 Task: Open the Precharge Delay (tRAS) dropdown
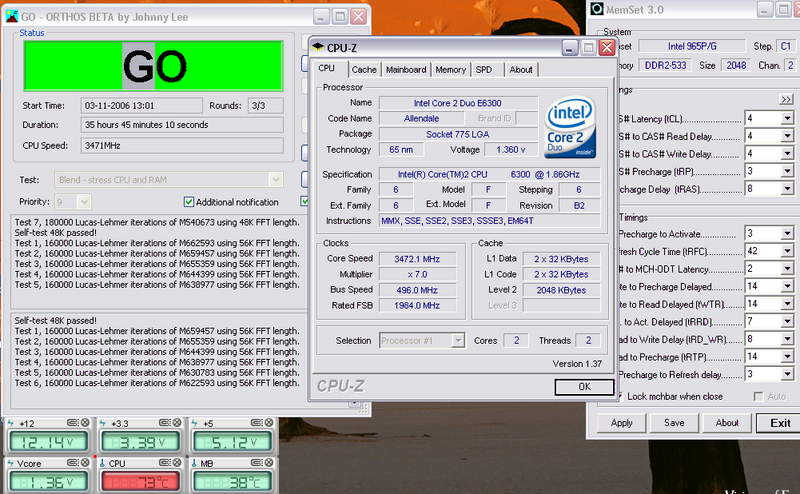787,189
